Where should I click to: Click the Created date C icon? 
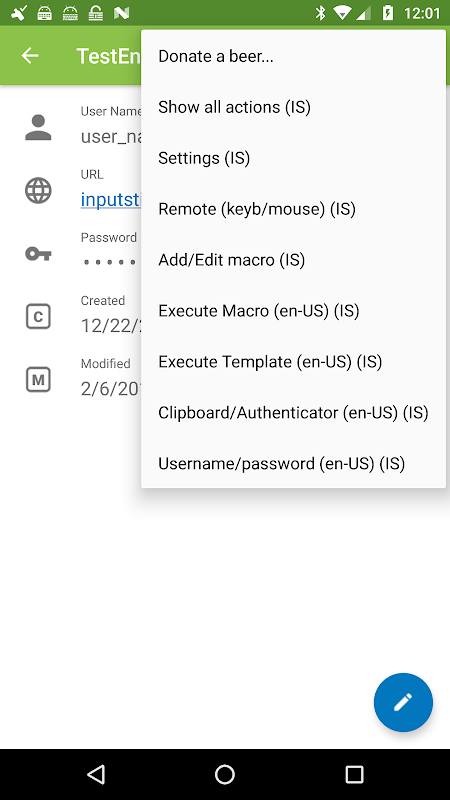(x=38, y=317)
